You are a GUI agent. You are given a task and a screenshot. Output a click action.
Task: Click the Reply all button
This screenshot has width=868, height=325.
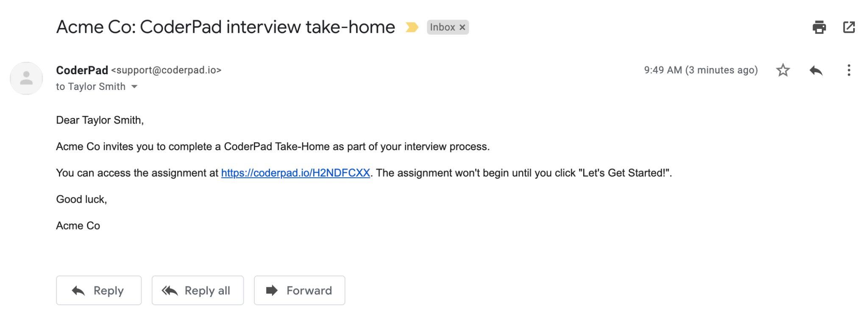[198, 290]
